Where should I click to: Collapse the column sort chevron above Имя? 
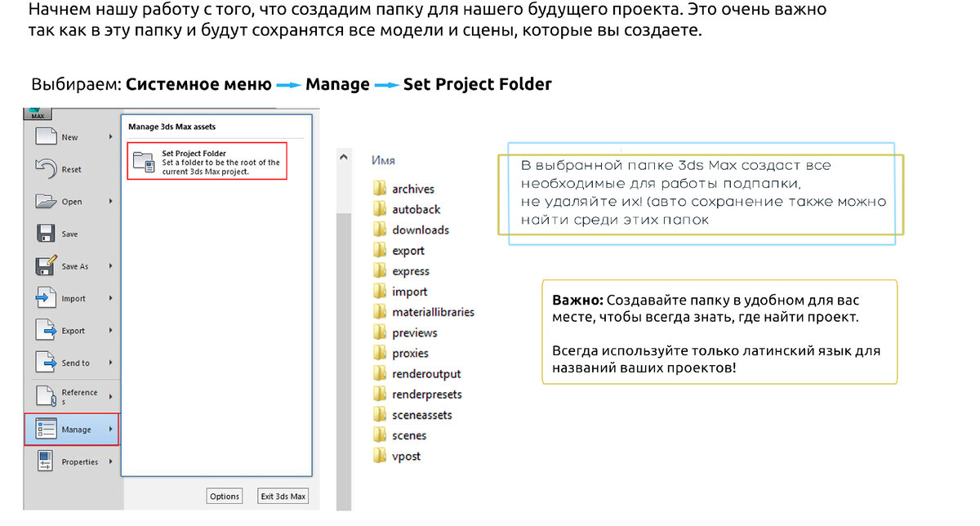click(344, 158)
